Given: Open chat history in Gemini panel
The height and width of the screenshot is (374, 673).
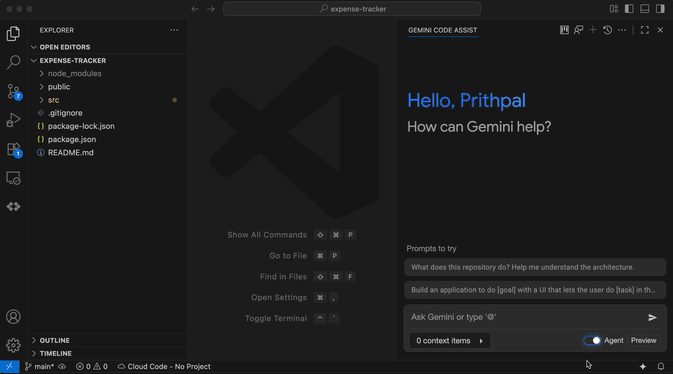Looking at the screenshot, I should pyautogui.click(x=607, y=30).
